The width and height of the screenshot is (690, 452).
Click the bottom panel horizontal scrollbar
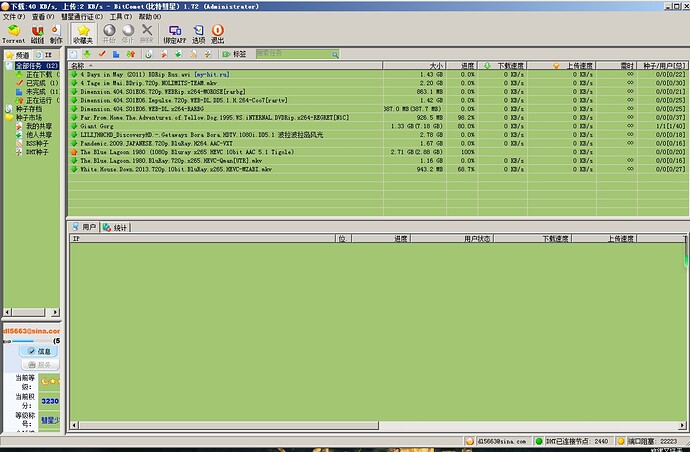228,425
